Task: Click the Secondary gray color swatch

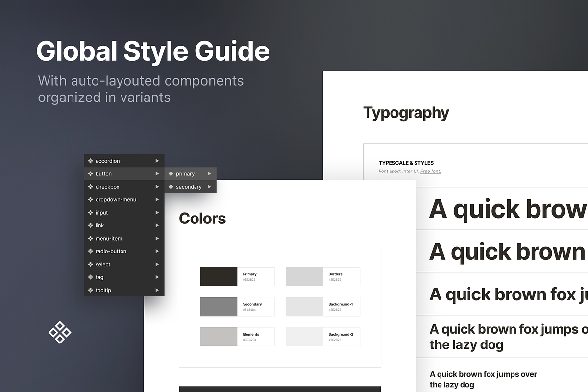Action: [219, 307]
